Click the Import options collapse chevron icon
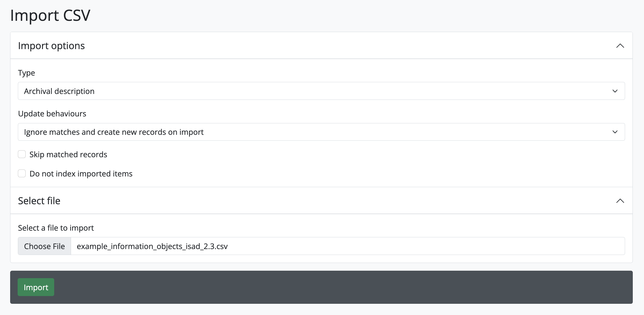The image size is (644, 315). 620,46
